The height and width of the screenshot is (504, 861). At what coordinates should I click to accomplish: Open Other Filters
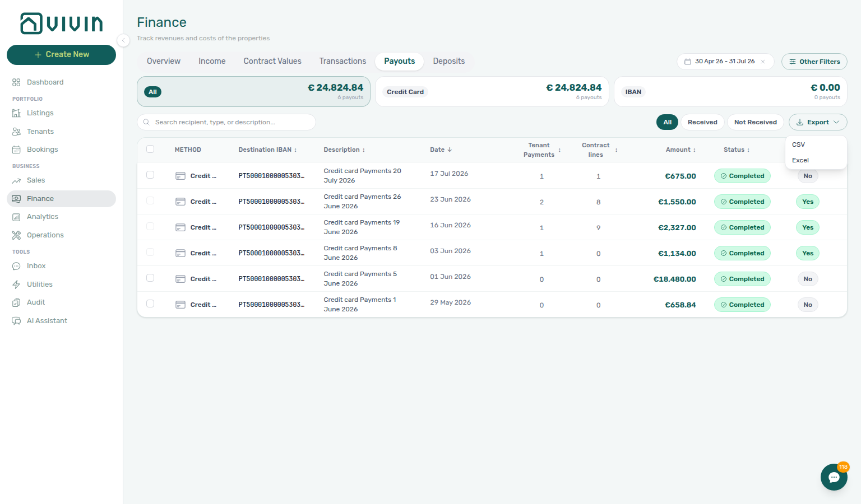point(814,62)
